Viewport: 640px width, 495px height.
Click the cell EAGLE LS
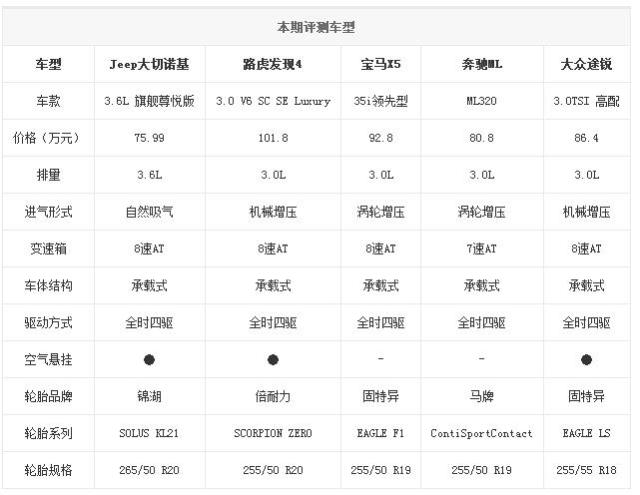[x=586, y=433]
